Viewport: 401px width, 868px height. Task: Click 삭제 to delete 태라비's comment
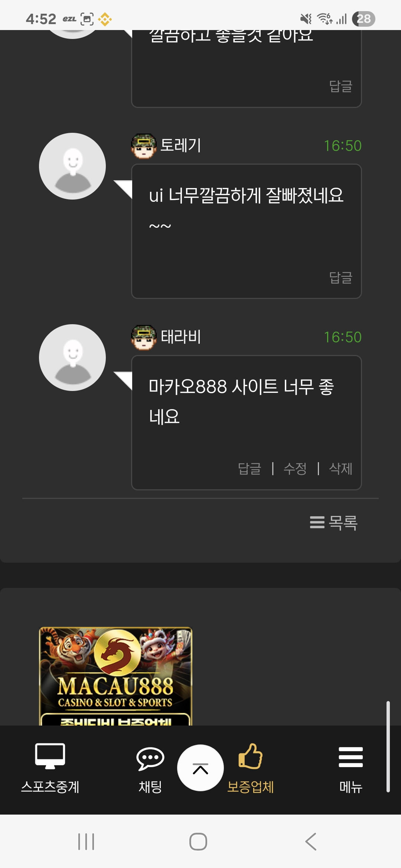point(341,468)
